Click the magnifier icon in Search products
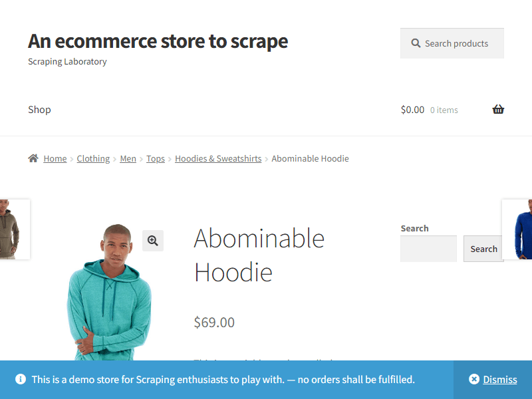The image size is (532, 399). [x=416, y=43]
